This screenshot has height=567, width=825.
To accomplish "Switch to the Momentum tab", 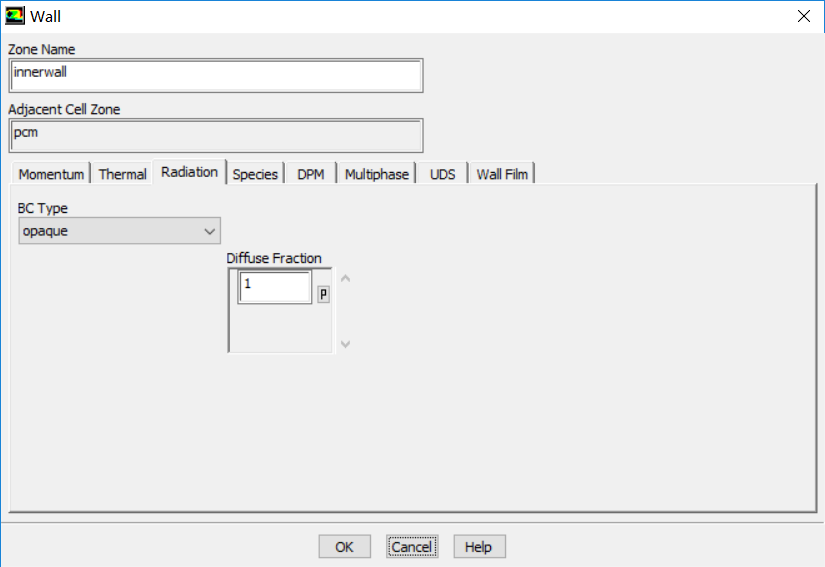I will pos(51,174).
